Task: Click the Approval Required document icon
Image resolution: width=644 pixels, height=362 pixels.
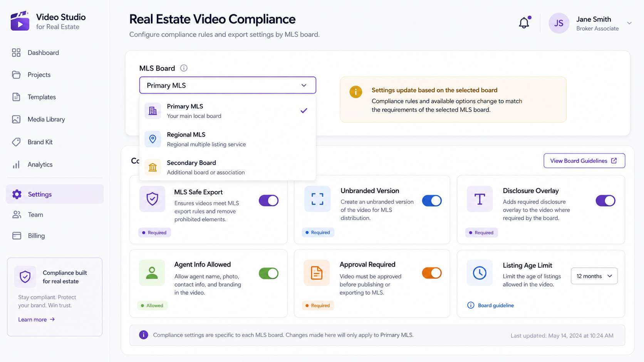Action: pos(317,273)
